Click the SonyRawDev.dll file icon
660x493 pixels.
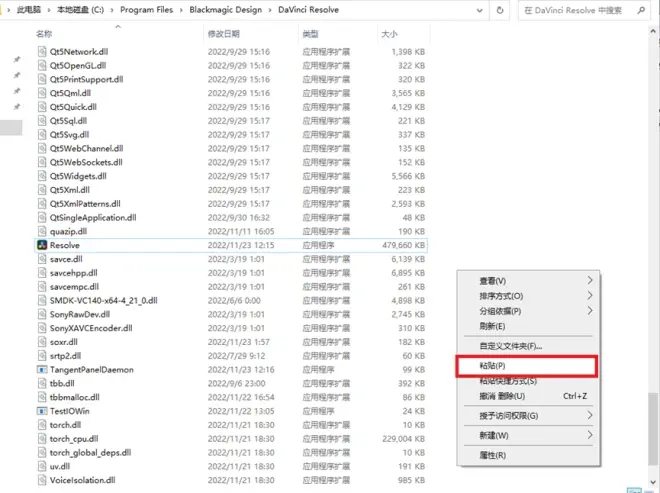pyautogui.click(x=42, y=314)
